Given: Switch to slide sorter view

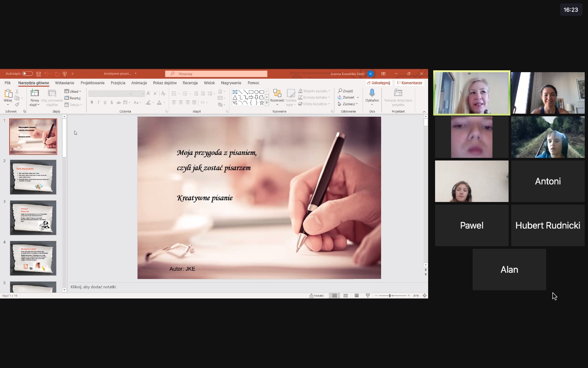Looking at the screenshot, I should pos(345,296).
